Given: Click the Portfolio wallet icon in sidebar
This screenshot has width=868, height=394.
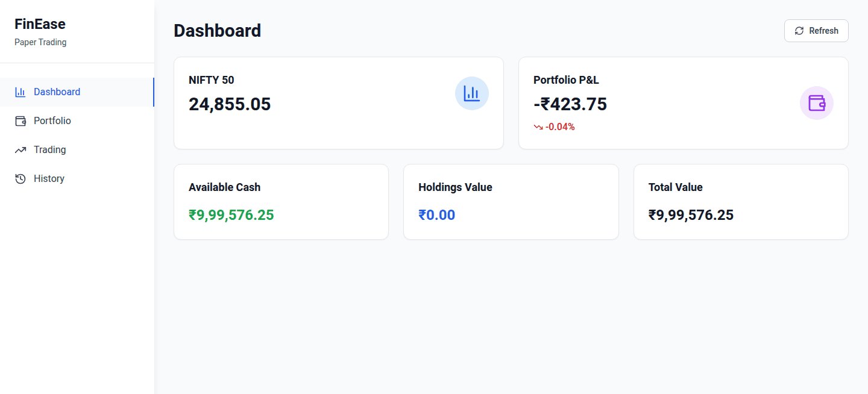Looking at the screenshot, I should pyautogui.click(x=20, y=121).
